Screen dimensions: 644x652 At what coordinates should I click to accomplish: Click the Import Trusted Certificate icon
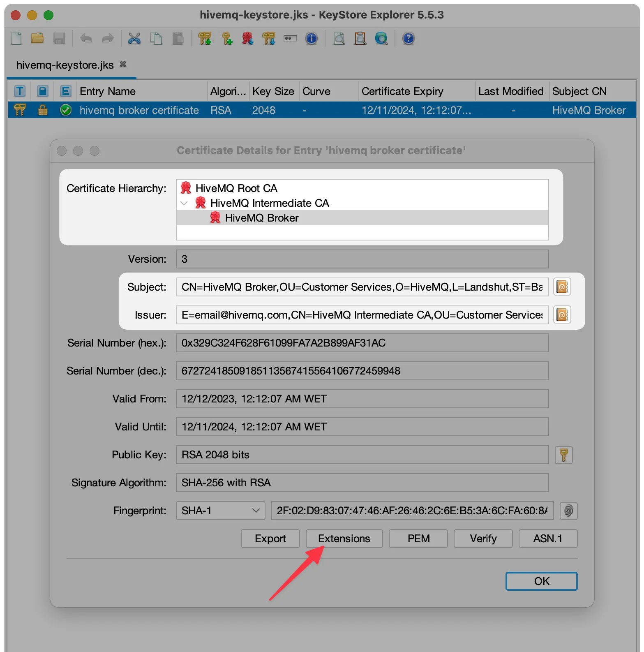(247, 39)
